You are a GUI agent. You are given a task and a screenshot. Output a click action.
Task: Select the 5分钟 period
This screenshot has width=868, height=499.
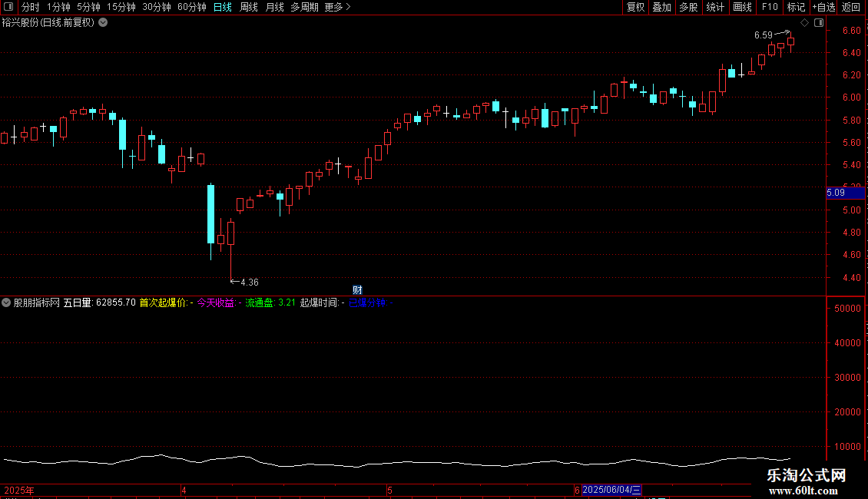click(x=88, y=7)
